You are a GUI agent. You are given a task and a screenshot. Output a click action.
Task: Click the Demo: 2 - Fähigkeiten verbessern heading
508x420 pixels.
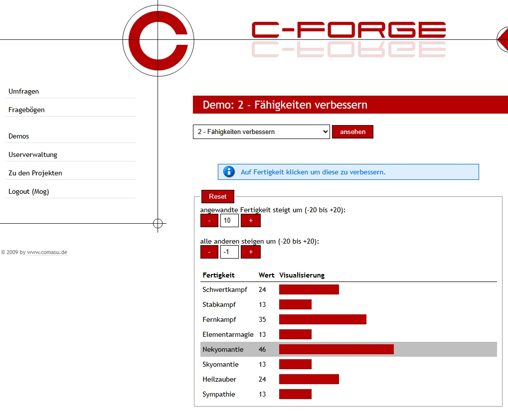pos(285,105)
